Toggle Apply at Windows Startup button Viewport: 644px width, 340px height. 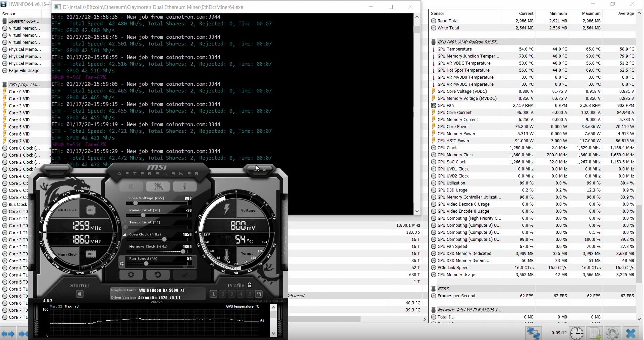80,294
